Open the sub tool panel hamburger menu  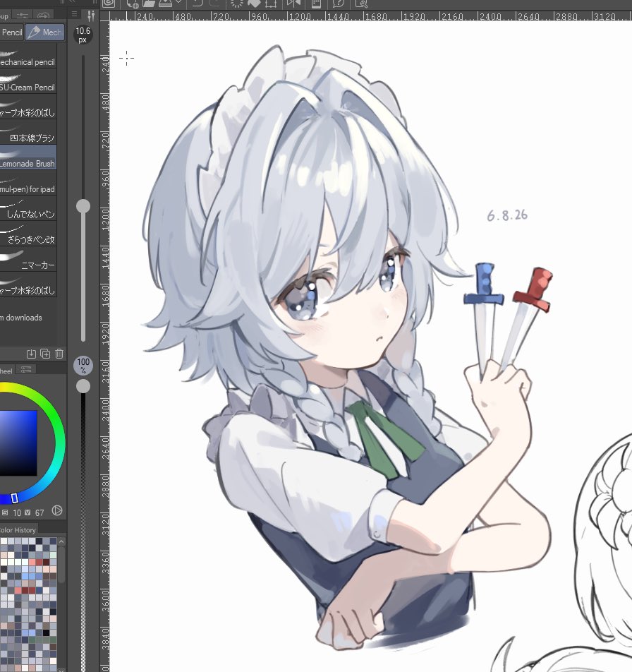tap(75, 14)
